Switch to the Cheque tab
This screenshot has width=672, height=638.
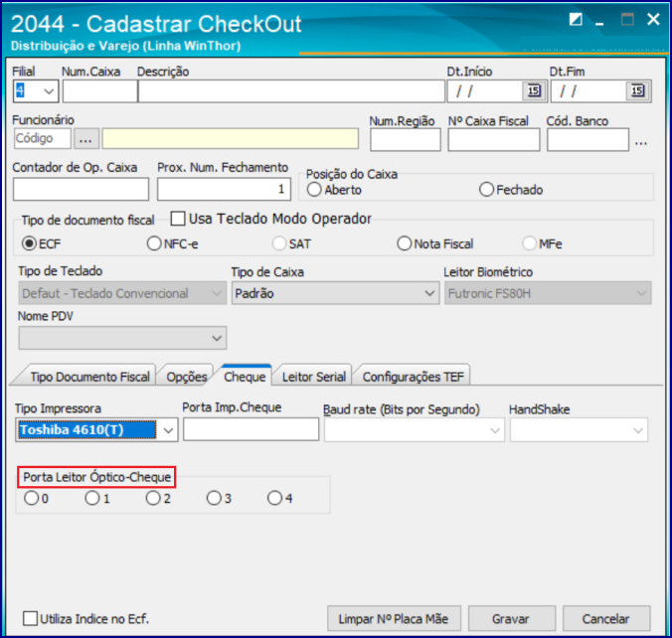point(245,377)
